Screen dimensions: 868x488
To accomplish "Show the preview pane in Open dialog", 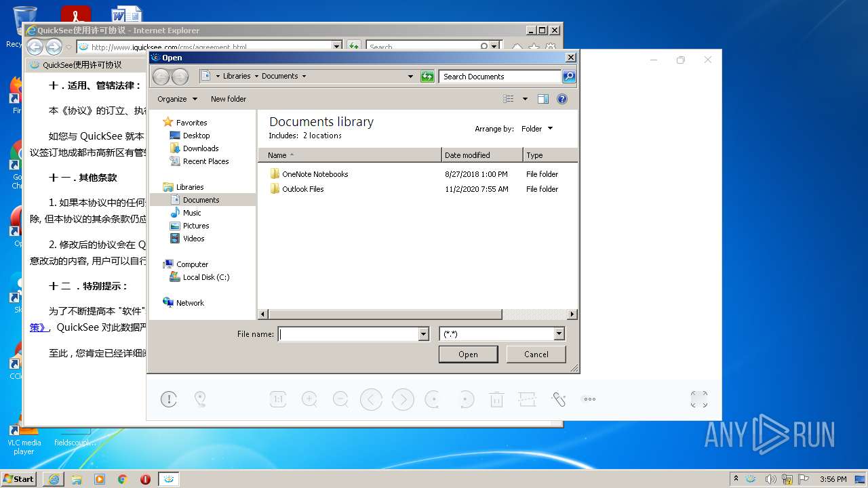I will pyautogui.click(x=543, y=99).
